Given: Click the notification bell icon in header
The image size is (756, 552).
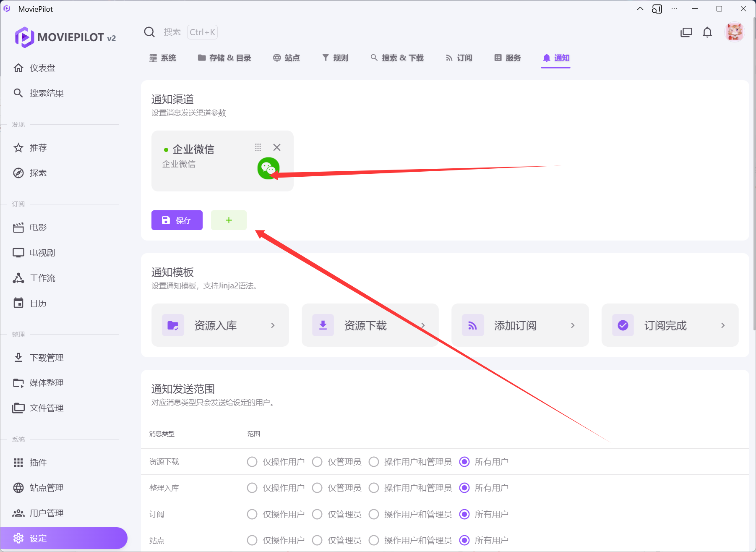Looking at the screenshot, I should point(707,32).
